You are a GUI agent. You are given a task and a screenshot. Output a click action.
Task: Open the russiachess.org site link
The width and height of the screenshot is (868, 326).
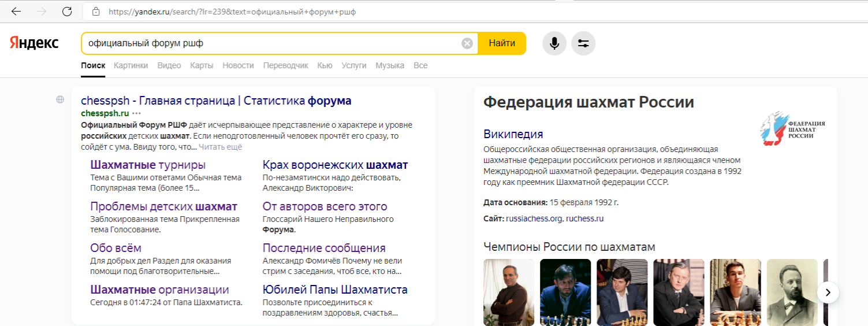point(534,218)
